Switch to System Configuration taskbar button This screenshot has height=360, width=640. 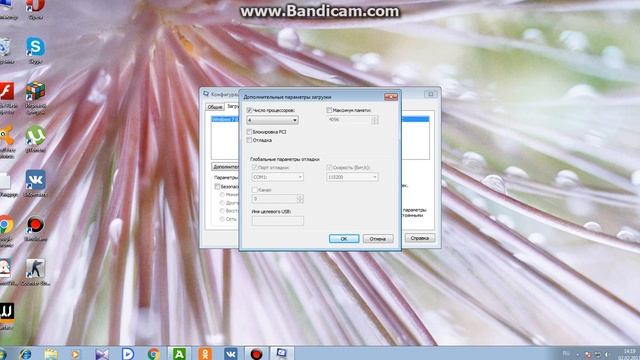[282, 353]
